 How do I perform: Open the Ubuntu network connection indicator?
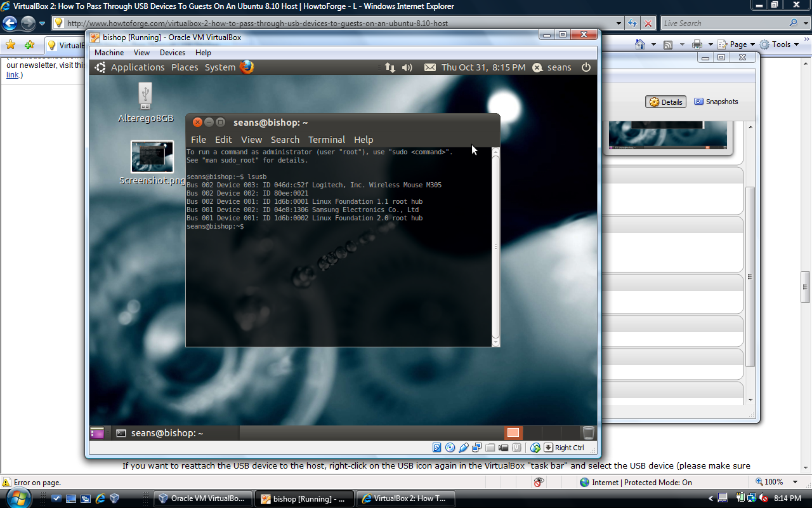(390, 67)
